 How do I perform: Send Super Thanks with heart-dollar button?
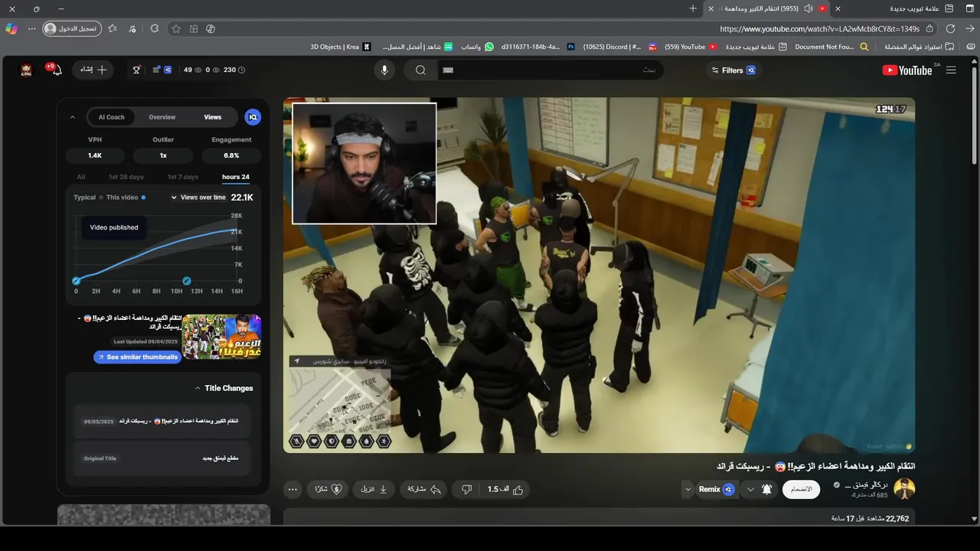point(328,489)
